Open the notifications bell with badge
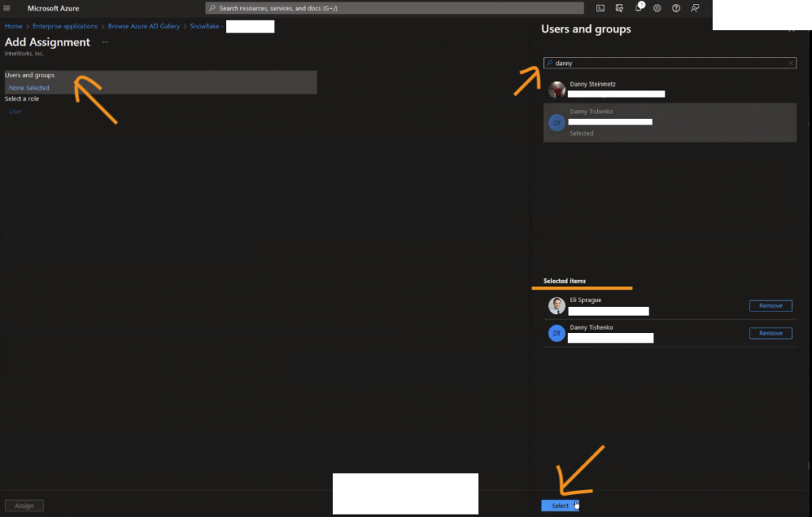 coord(638,8)
